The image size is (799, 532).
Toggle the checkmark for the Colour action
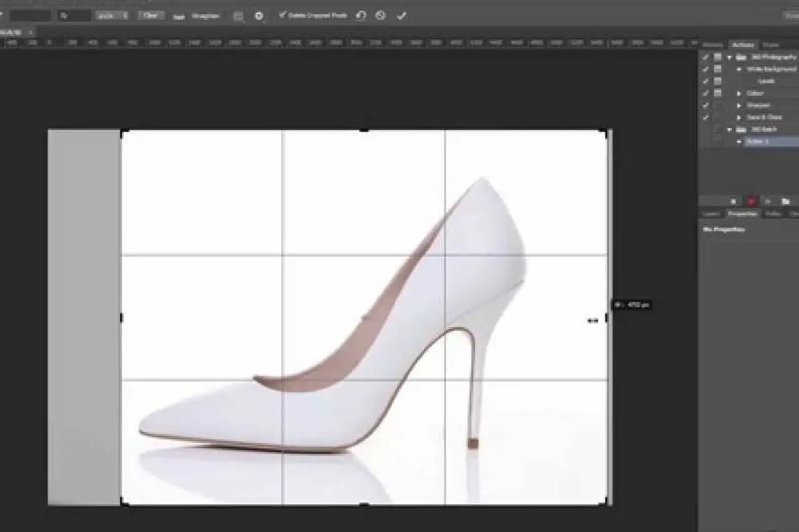click(706, 93)
